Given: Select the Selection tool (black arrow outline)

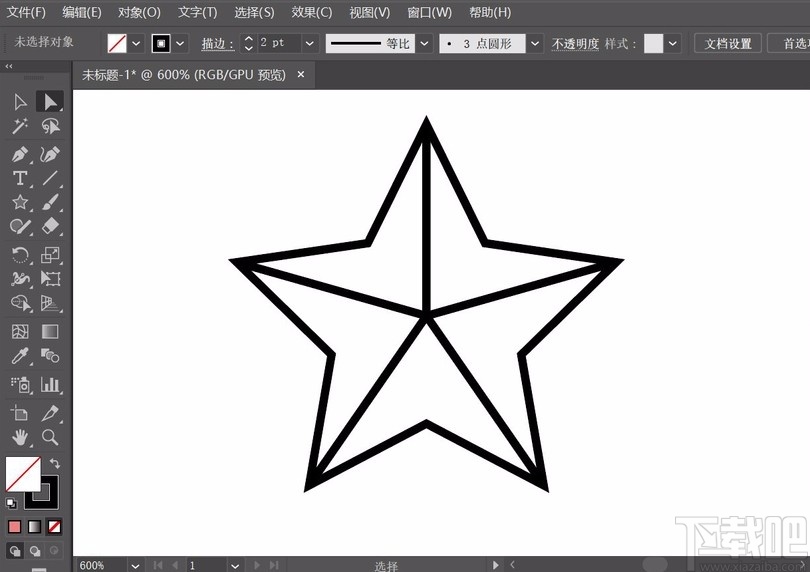Looking at the screenshot, I should coord(20,102).
